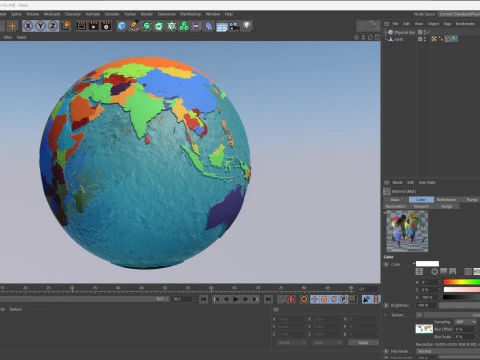Select the Move tool cross icon

[x=12, y=26]
